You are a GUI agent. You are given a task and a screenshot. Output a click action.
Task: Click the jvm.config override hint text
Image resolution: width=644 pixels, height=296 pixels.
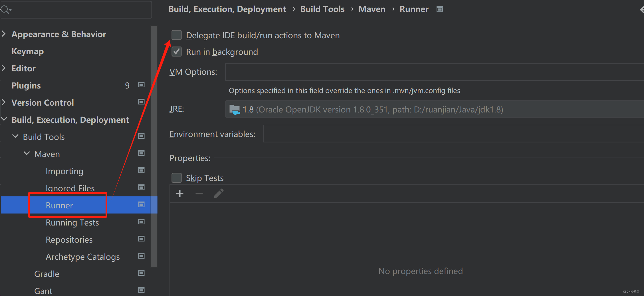[344, 90]
